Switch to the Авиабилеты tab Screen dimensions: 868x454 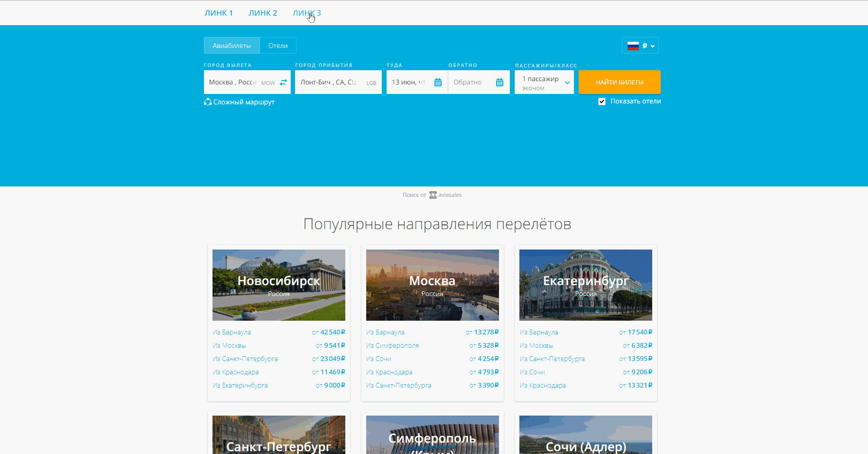click(232, 46)
